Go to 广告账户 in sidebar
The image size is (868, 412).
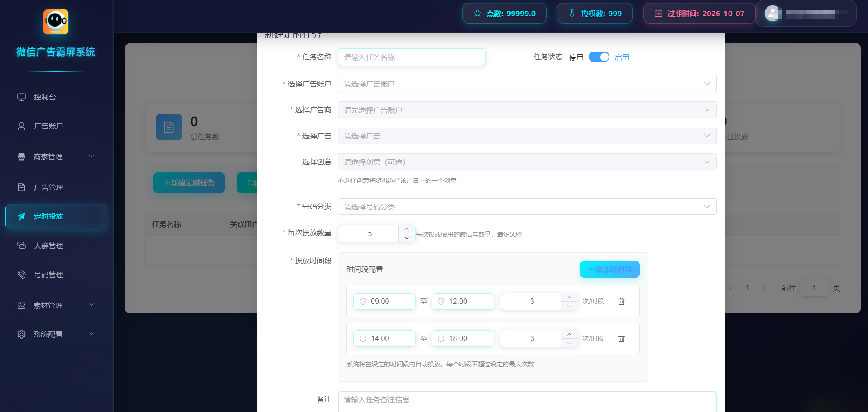click(48, 126)
